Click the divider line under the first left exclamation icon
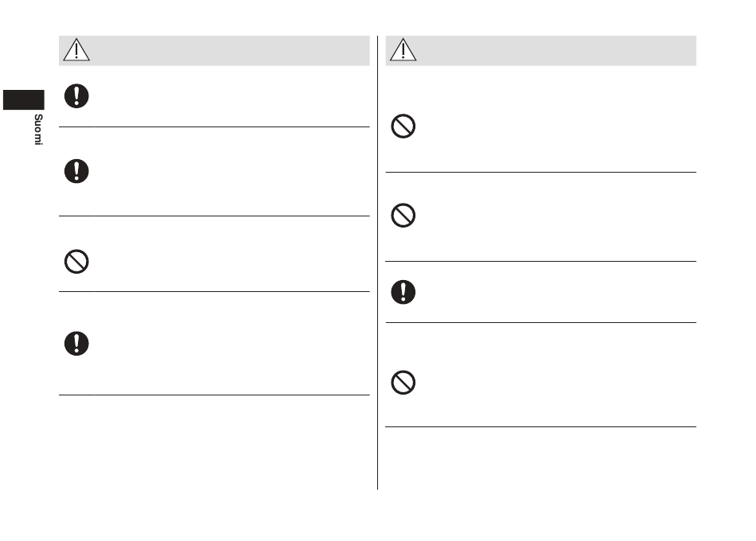 point(214,126)
